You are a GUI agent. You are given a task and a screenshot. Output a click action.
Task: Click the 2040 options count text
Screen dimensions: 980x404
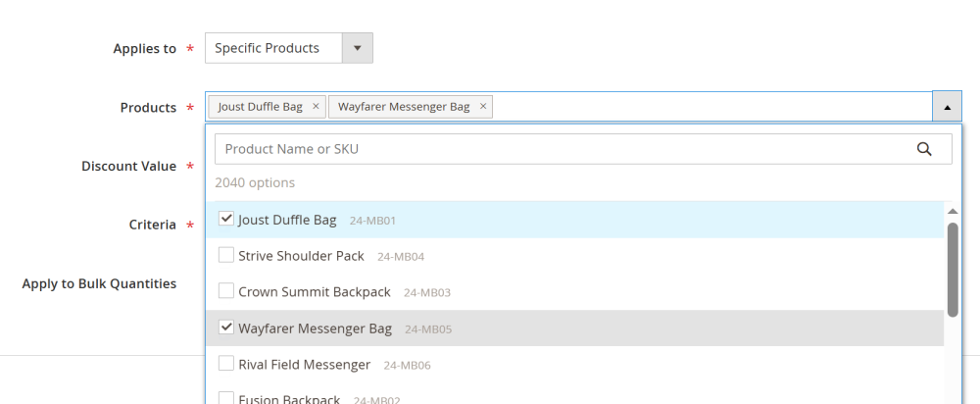[x=255, y=183]
